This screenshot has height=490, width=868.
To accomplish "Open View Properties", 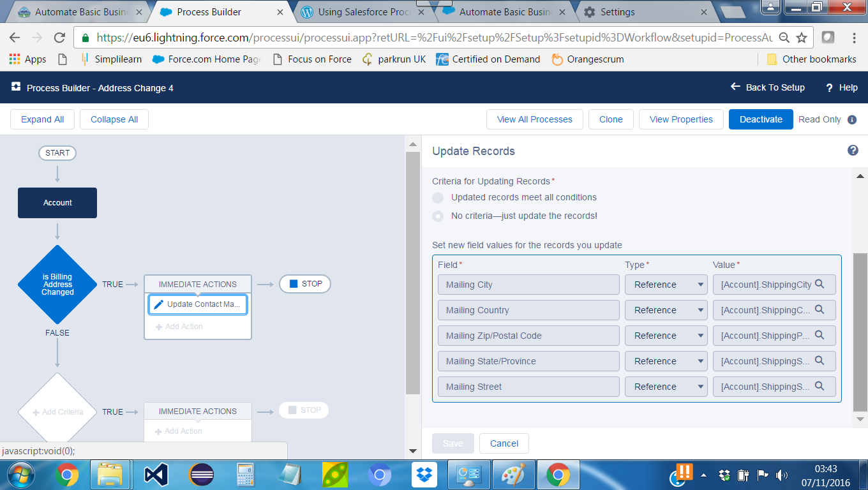I will click(x=681, y=119).
